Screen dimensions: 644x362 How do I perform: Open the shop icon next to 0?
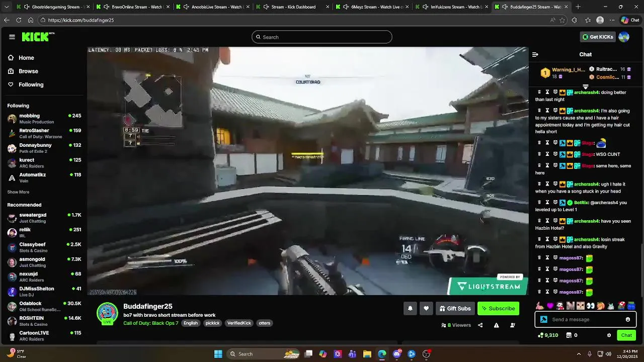[x=569, y=335]
